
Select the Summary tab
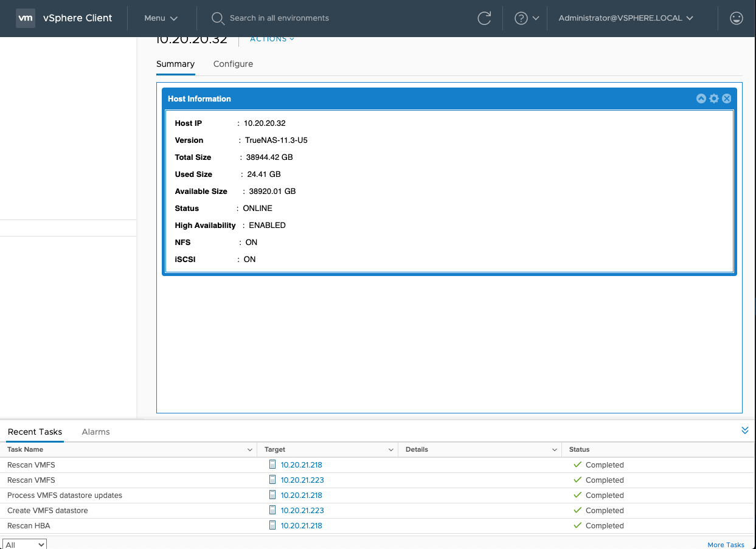(x=175, y=64)
